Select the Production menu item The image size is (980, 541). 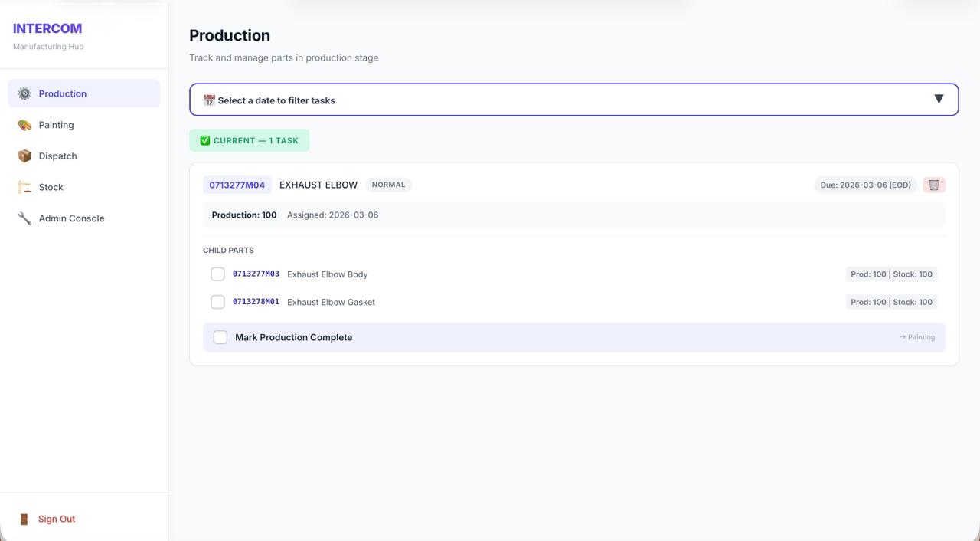(83, 93)
